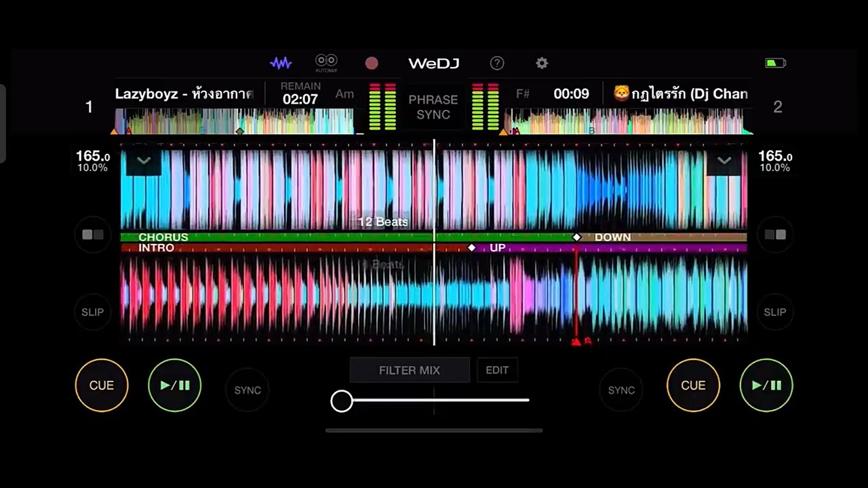The width and height of the screenshot is (868, 488).
Task: Click the EDIT button
Action: coord(497,370)
